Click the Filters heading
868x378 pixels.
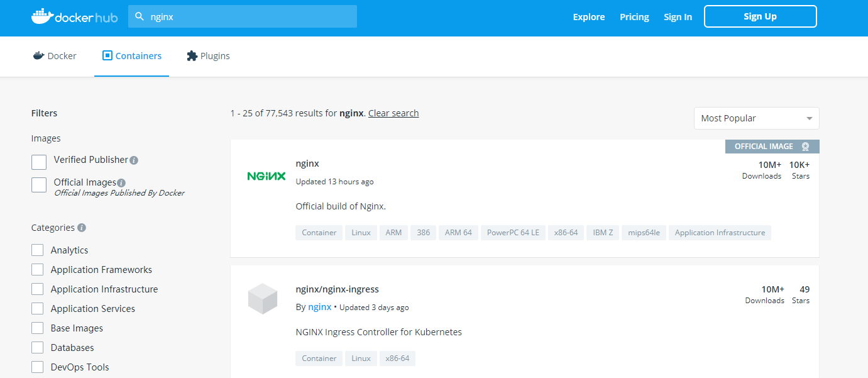(x=44, y=113)
